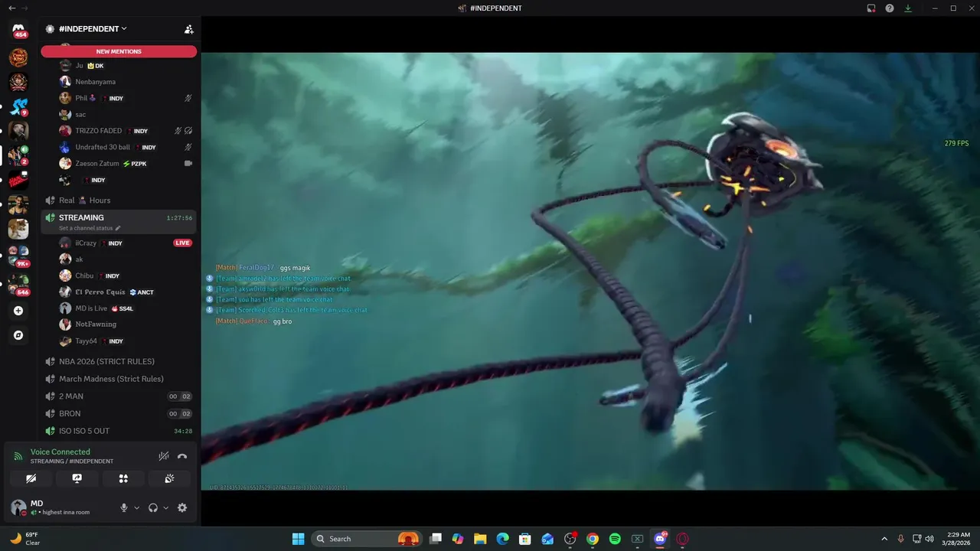Image resolution: width=980 pixels, height=551 pixels.
Task: Open Discord inbox icon in title bar
Action: pyautogui.click(x=871, y=8)
